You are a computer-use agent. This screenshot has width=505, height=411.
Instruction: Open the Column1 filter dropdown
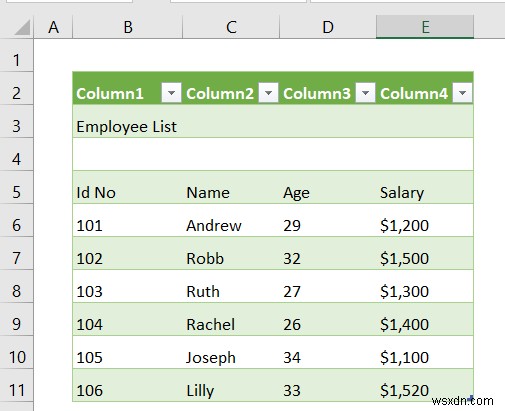pyautogui.click(x=171, y=92)
